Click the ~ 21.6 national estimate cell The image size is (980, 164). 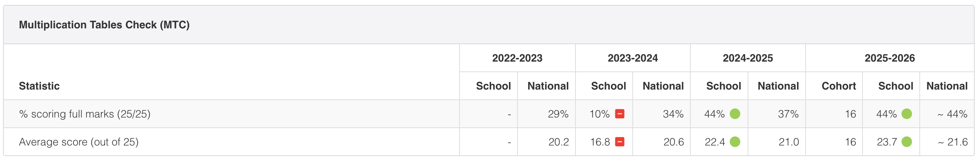953,142
